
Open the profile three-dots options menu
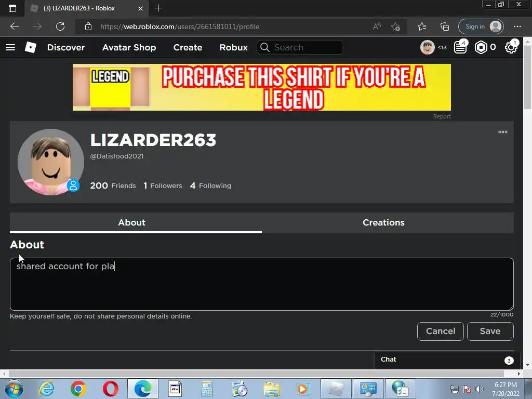tap(503, 132)
